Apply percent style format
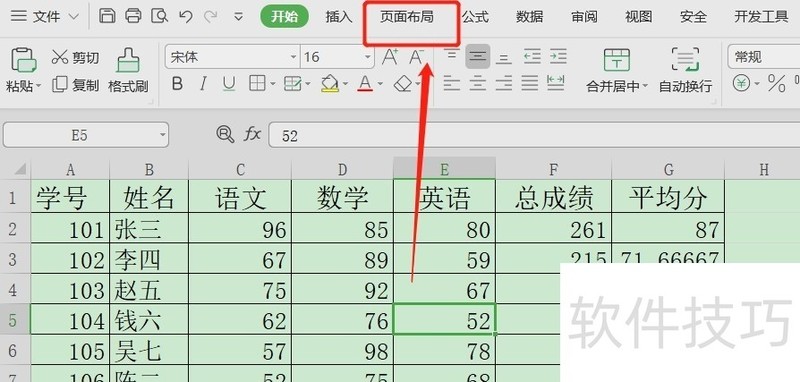 click(777, 83)
